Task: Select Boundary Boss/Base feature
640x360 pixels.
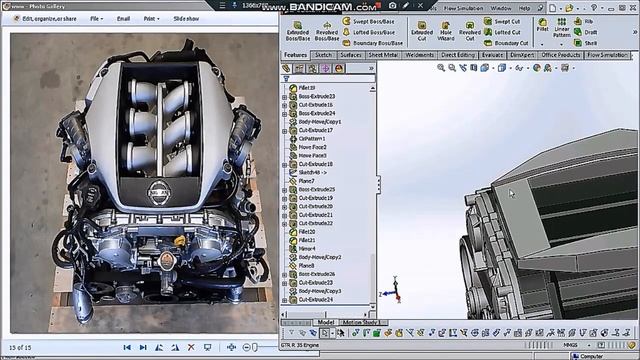Action: 373,43
